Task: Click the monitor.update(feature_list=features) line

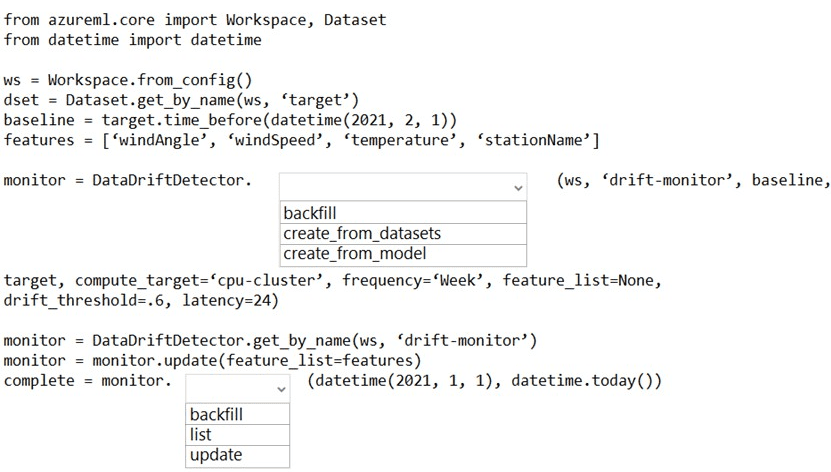Action: 212,360
